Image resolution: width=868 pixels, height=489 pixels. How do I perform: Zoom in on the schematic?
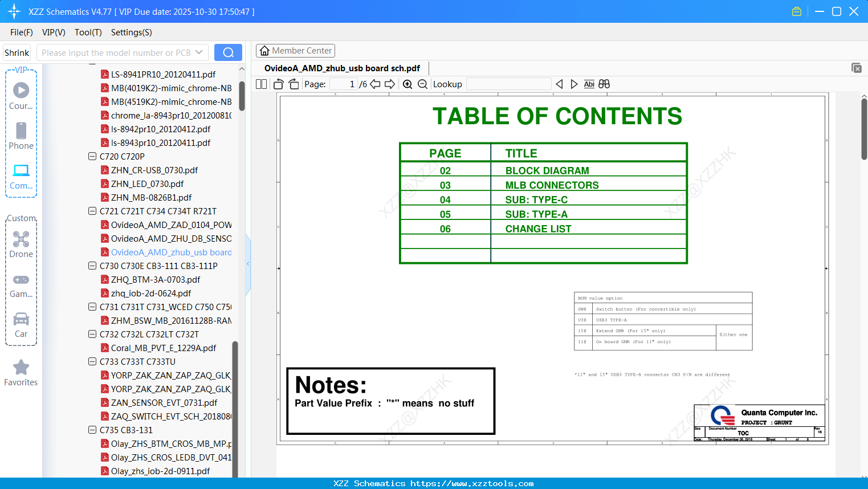(407, 84)
